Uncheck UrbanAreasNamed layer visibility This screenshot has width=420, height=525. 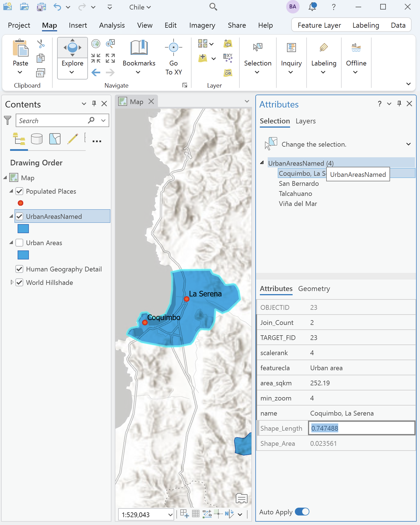[19, 216]
